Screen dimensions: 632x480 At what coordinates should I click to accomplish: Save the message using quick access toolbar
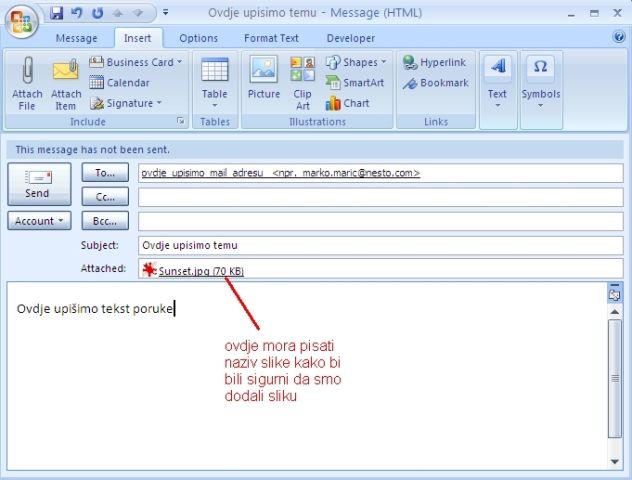click(56, 14)
